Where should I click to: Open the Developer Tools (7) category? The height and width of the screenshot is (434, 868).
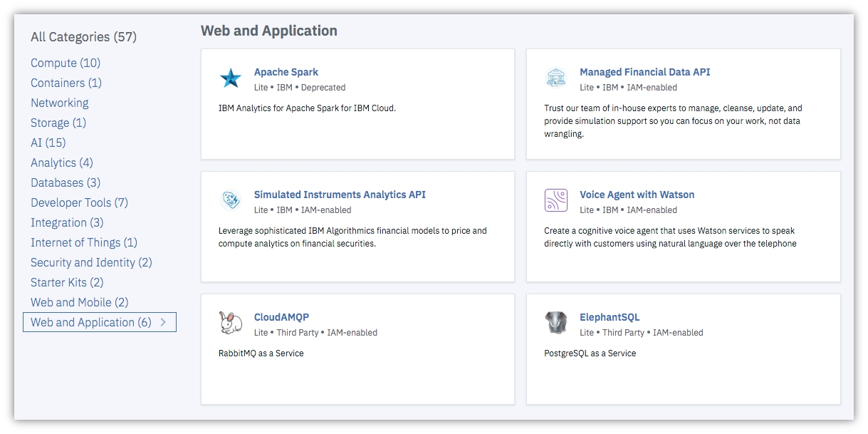[x=79, y=202]
